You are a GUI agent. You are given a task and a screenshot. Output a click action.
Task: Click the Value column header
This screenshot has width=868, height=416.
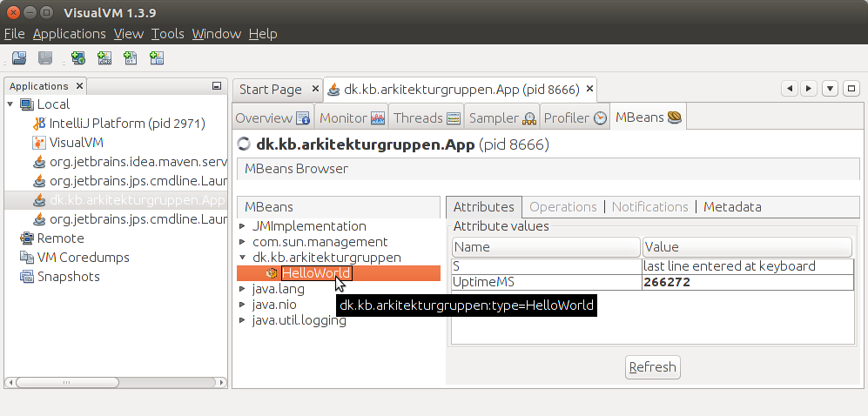point(747,246)
